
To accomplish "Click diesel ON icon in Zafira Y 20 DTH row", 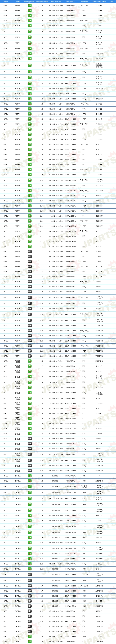I will (x=30, y=621).
